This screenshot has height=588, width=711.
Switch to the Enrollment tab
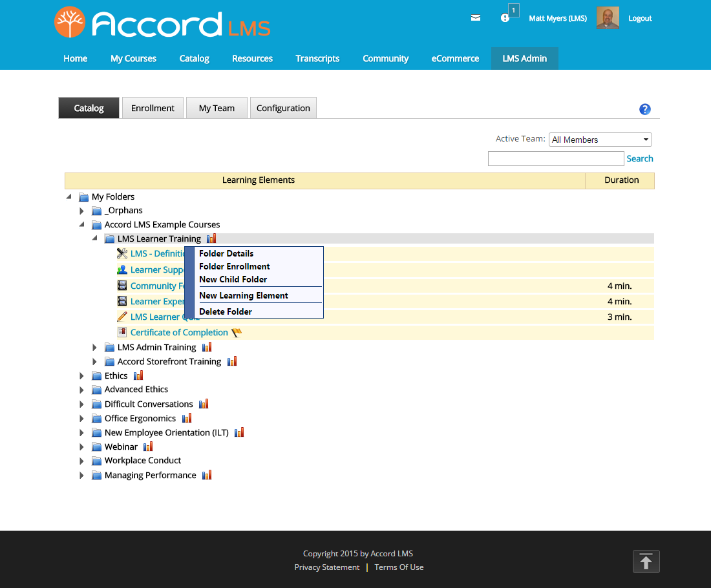point(153,108)
